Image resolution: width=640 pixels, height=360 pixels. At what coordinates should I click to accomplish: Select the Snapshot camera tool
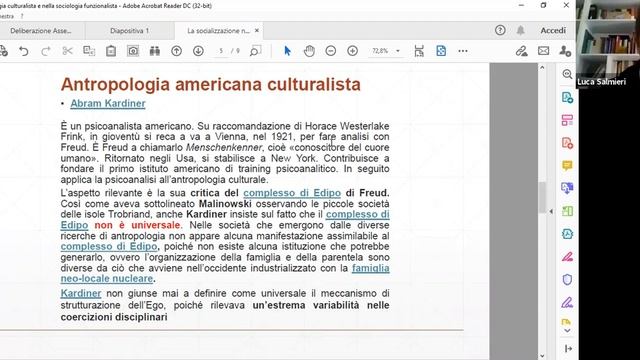(x=133, y=51)
